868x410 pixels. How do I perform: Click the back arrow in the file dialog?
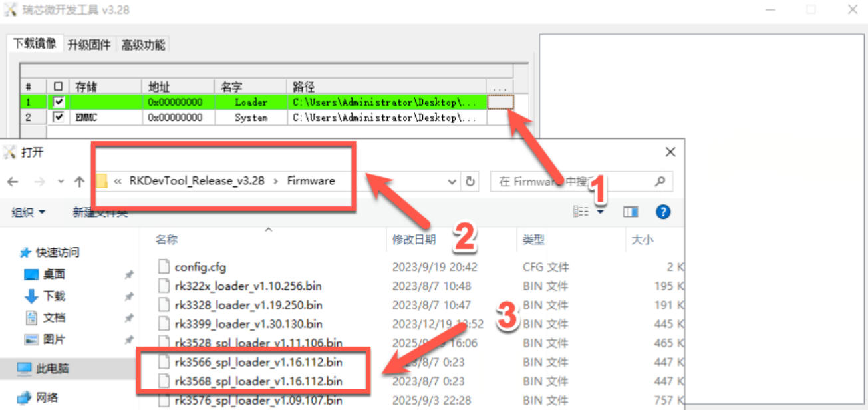click(13, 182)
